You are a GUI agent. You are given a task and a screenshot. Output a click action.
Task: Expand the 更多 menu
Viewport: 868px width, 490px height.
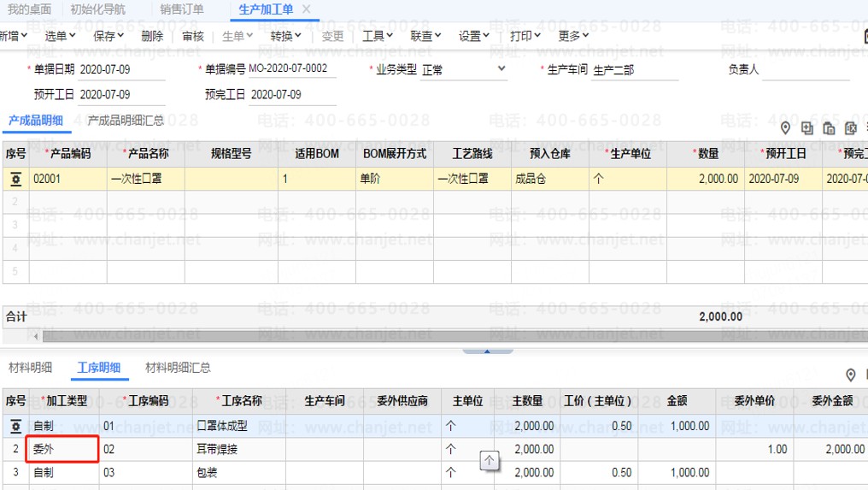click(x=573, y=36)
